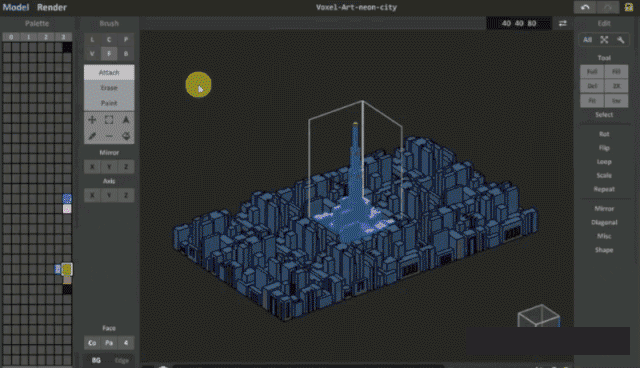Select the V voxel brush
This screenshot has width=640, height=368.
pos(92,53)
